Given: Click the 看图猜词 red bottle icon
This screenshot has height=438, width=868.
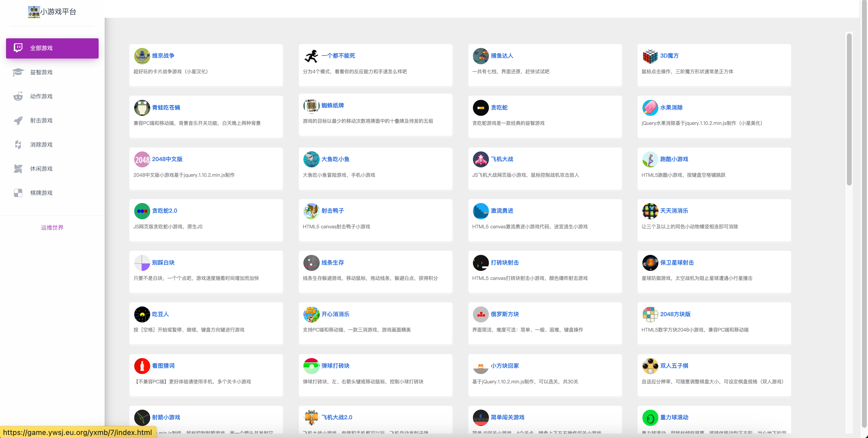Looking at the screenshot, I should [142, 366].
